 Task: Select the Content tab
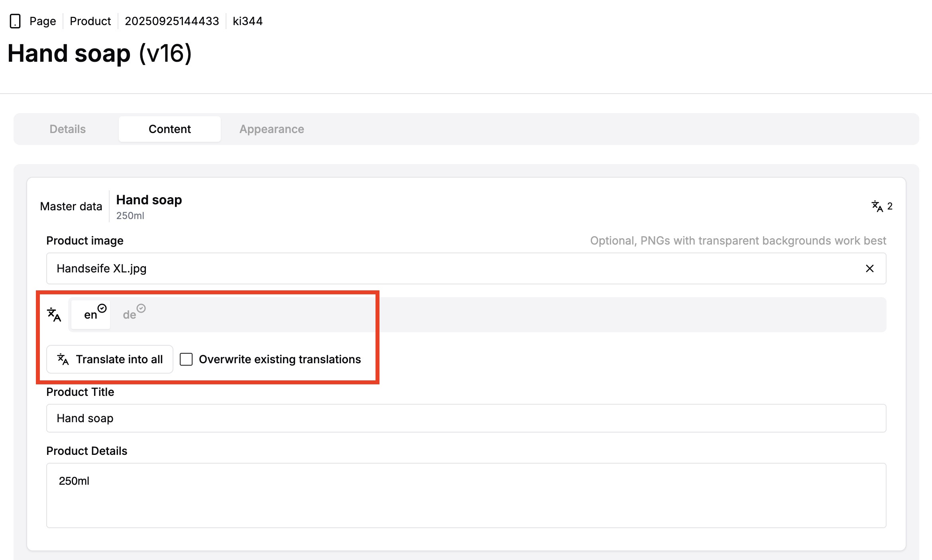coord(169,129)
